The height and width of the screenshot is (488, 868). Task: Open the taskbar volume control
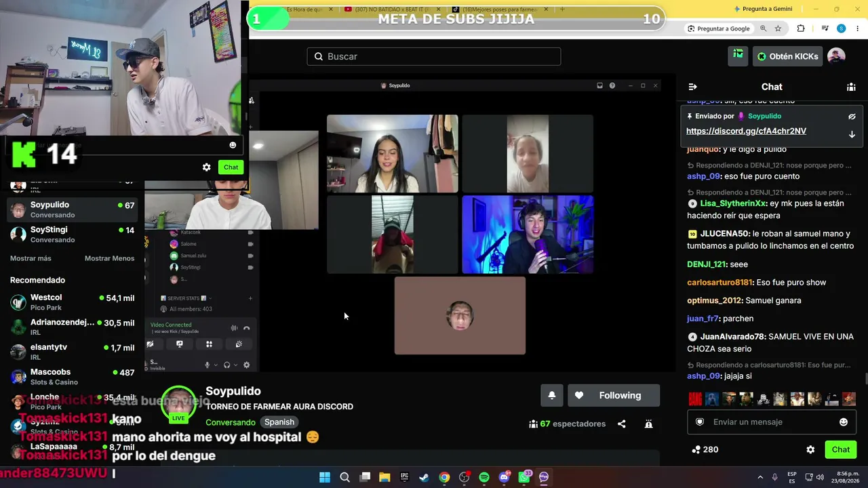click(x=818, y=477)
